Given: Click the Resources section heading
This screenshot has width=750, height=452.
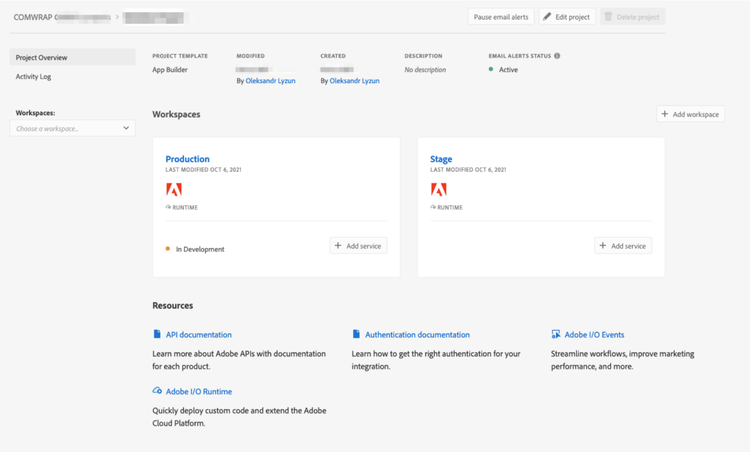Looking at the screenshot, I should 173,305.
